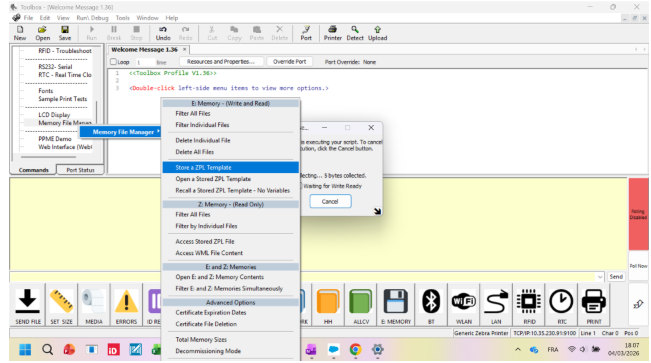The width and height of the screenshot is (651, 363).
Task: Click the Stop toolbar icon
Action: 136,33
